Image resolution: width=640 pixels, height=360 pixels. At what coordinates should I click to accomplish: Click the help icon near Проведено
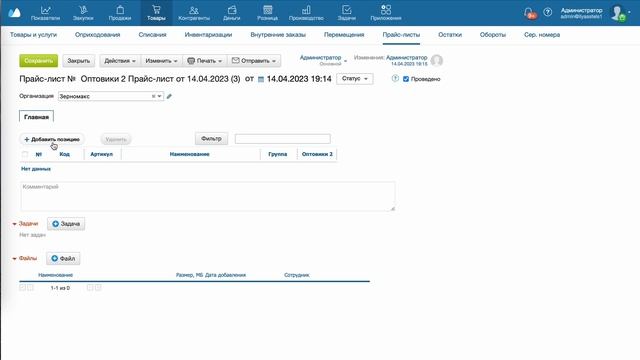395,78
